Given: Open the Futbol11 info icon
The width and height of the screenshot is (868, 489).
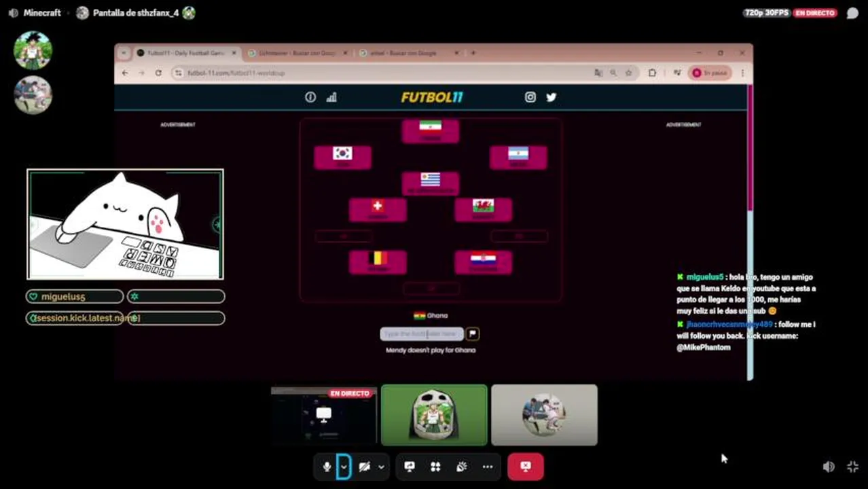Looking at the screenshot, I should click(310, 97).
